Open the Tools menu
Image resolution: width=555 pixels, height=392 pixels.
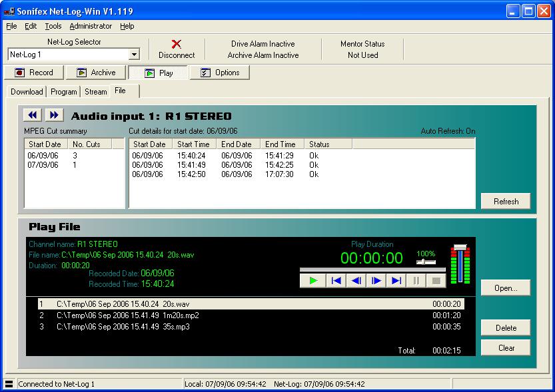(x=53, y=26)
